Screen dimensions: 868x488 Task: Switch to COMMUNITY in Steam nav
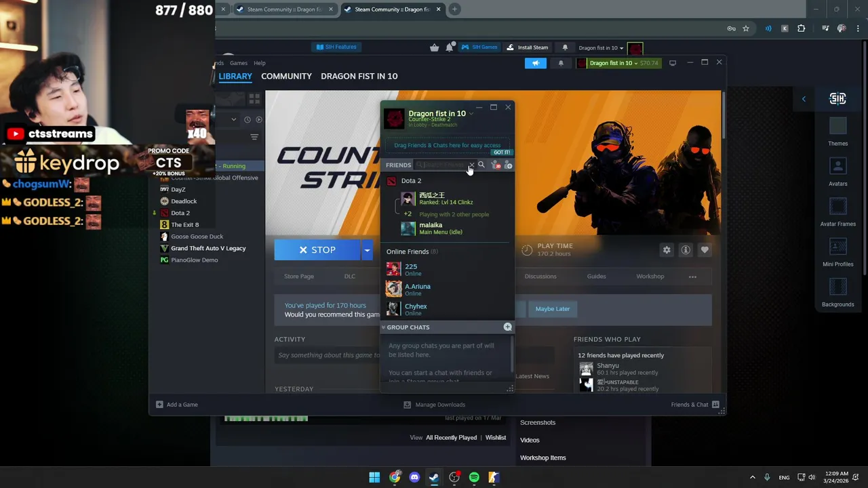pos(286,76)
